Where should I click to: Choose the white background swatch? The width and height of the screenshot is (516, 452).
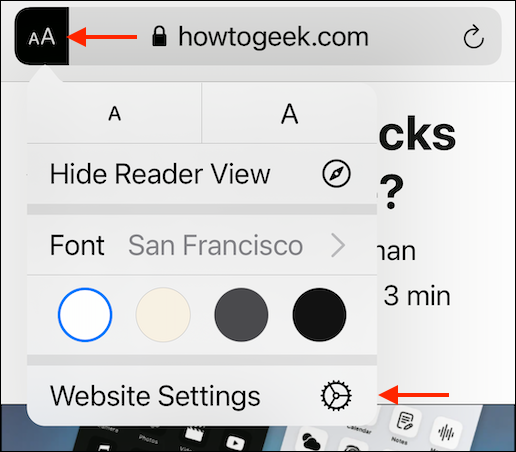click(x=85, y=315)
